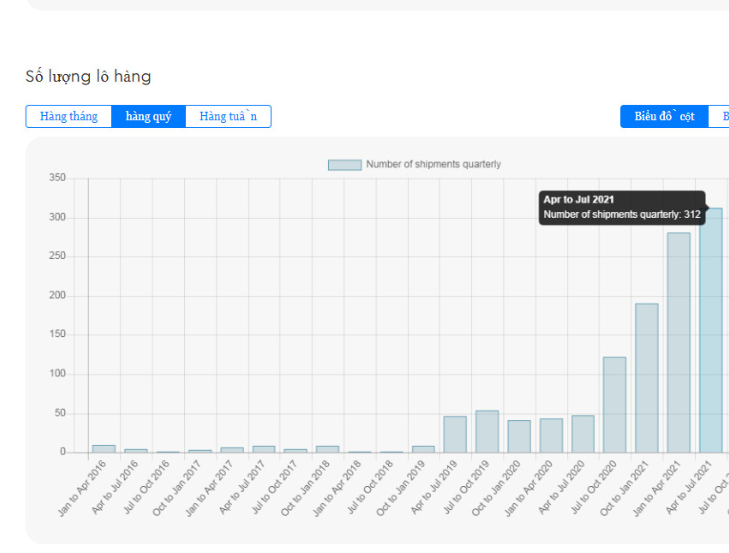Click the Oct to Jan 2021 bar
The height and width of the screenshot is (553, 729).
coord(646,378)
